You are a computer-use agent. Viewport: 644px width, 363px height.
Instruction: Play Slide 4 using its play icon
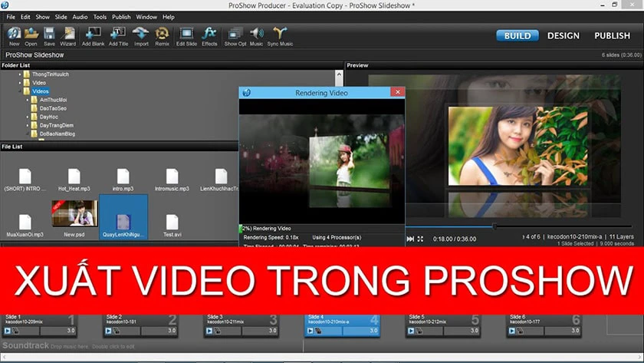[x=310, y=331]
